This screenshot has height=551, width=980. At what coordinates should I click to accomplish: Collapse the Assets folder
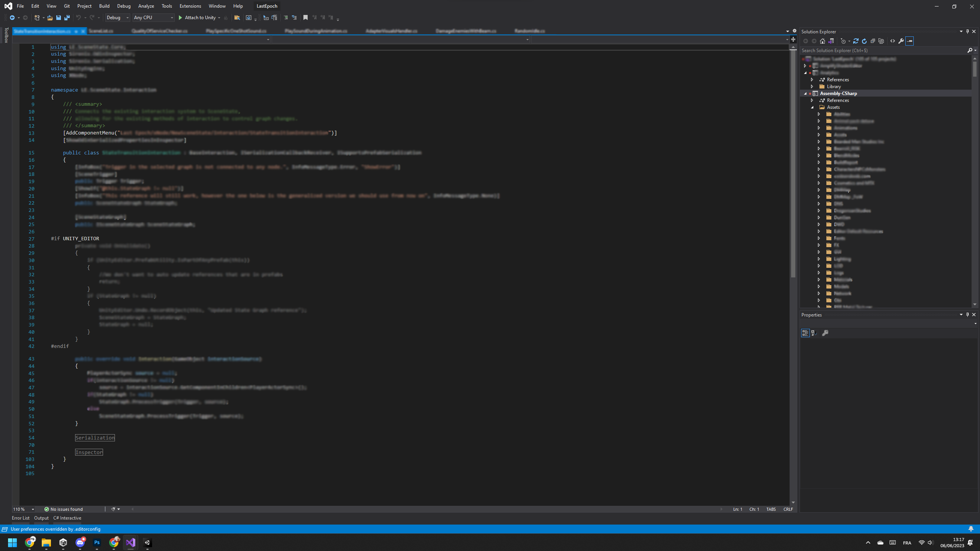pyautogui.click(x=812, y=107)
